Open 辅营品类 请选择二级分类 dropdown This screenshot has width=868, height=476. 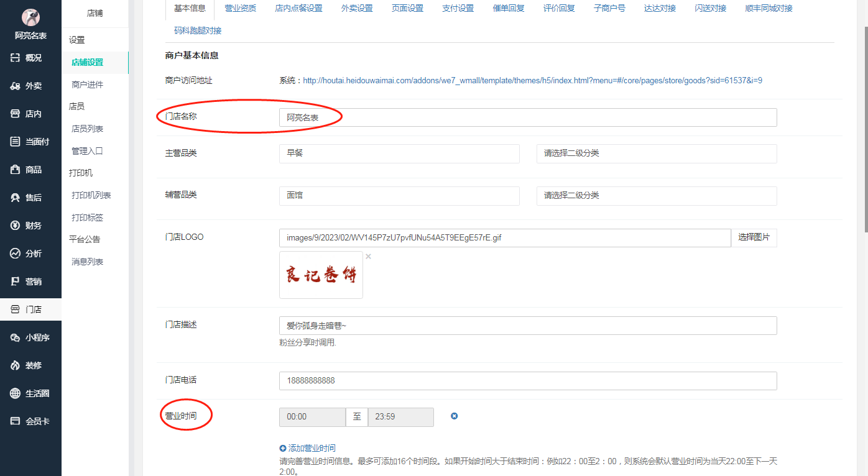pyautogui.click(x=657, y=196)
